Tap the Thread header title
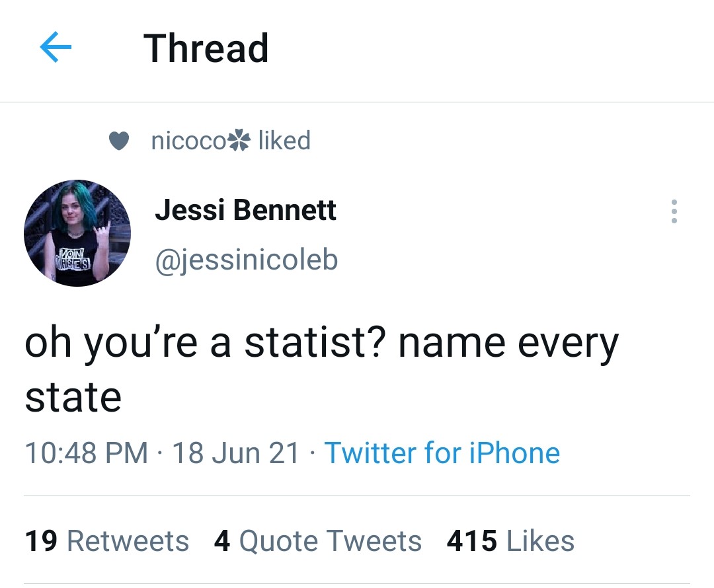Image resolution: width=714 pixels, height=588 pixels. (206, 48)
